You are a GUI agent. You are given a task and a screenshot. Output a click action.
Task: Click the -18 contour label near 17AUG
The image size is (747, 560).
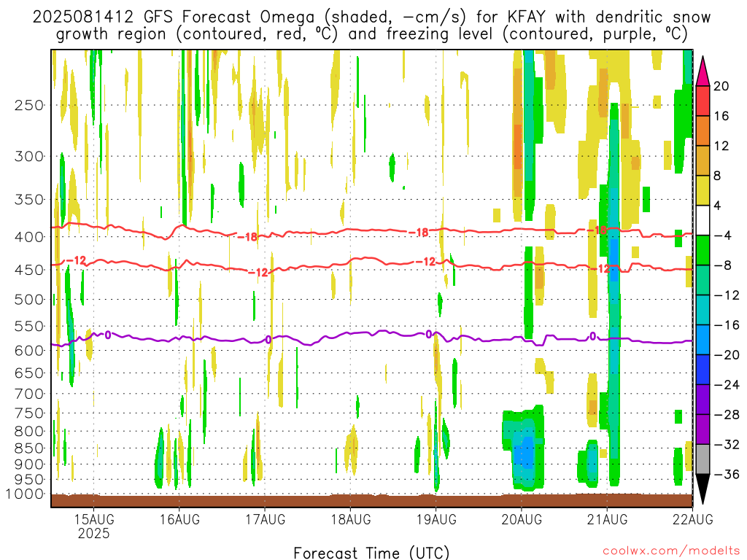click(247, 237)
